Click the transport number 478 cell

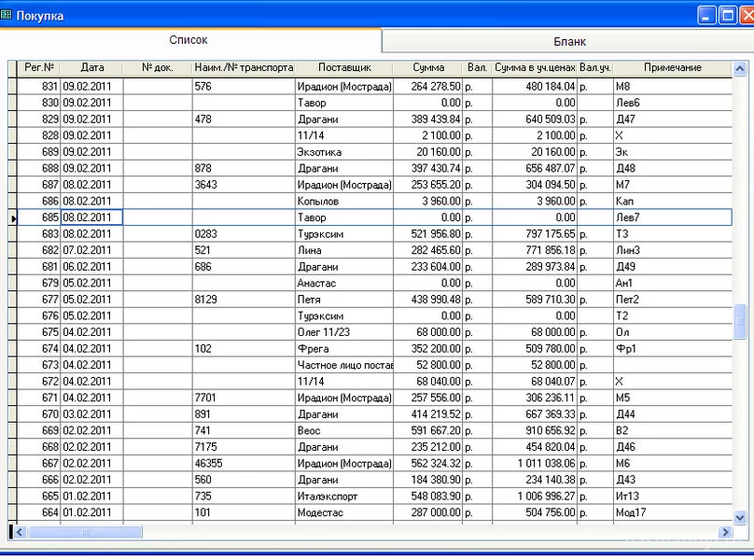pos(244,119)
